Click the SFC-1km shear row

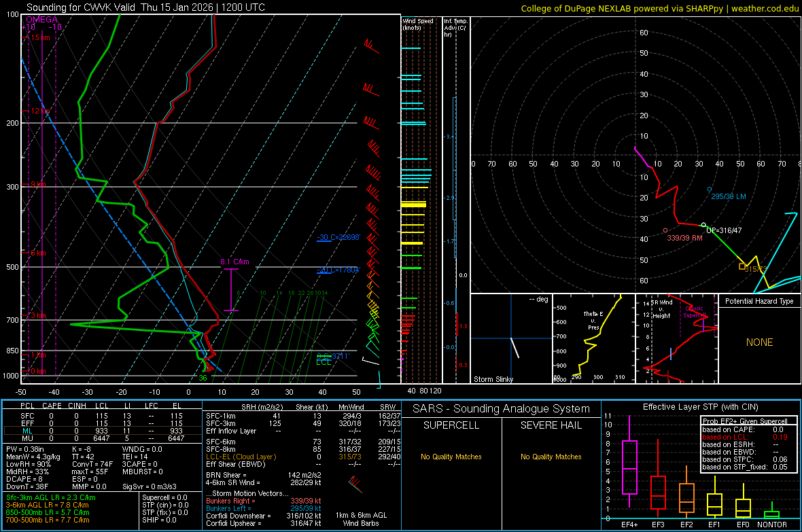[x=302, y=416]
